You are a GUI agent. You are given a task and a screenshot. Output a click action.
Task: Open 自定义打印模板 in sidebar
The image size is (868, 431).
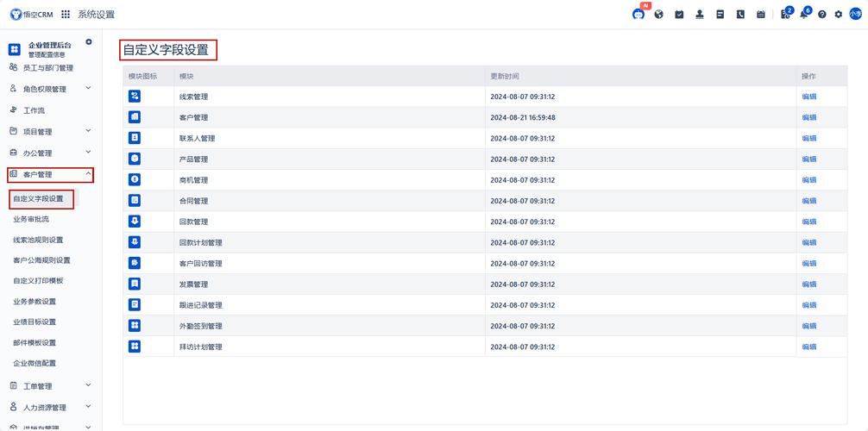pos(38,281)
